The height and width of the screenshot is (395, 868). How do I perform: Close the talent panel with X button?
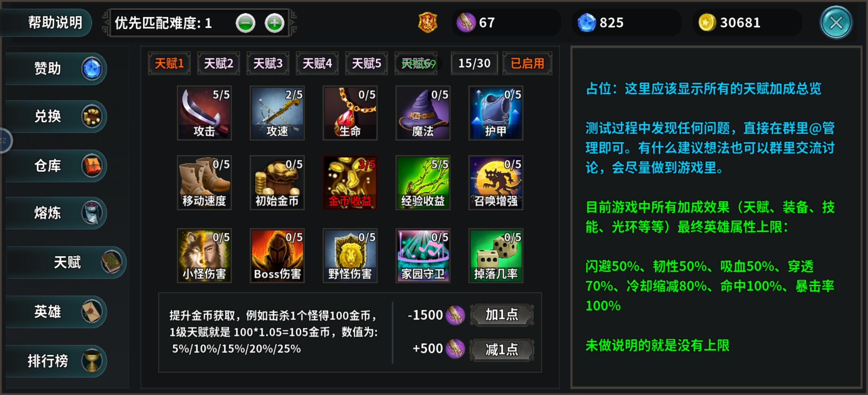click(x=836, y=23)
